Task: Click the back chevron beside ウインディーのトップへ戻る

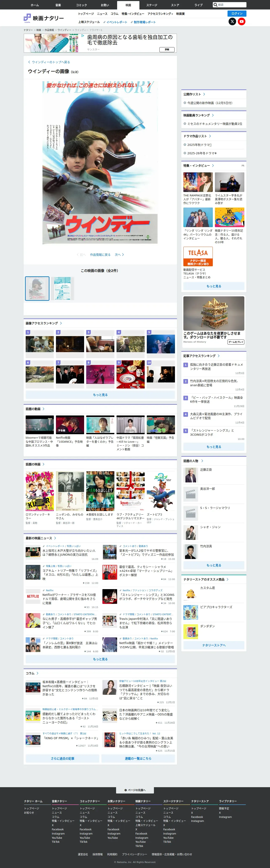Action: (29, 62)
